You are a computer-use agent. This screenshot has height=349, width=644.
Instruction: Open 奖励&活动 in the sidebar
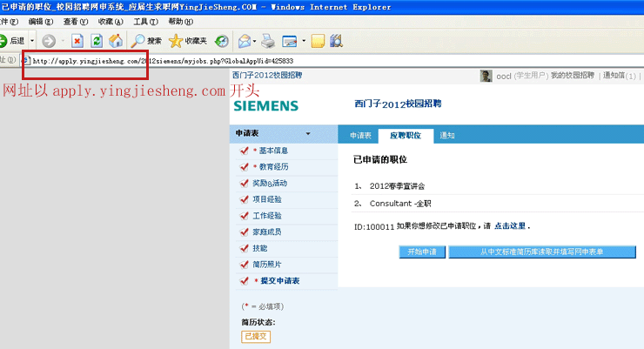click(270, 183)
